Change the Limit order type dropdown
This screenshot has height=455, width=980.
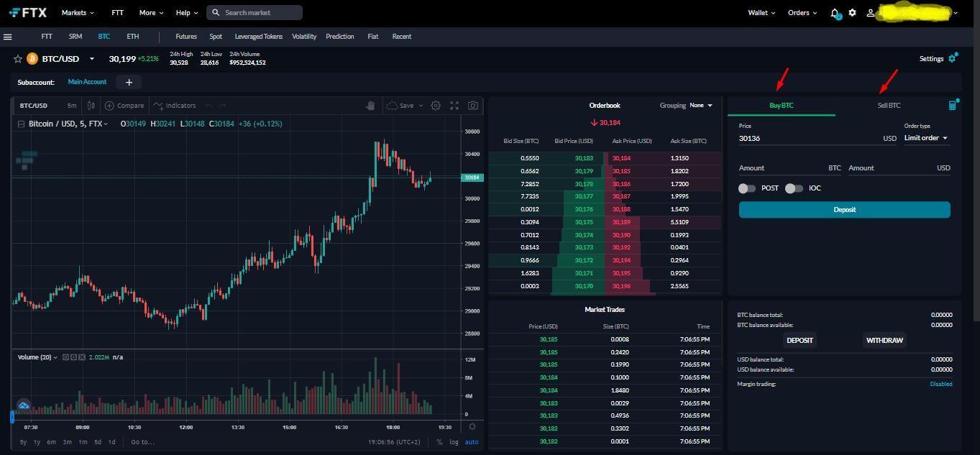[x=927, y=138]
